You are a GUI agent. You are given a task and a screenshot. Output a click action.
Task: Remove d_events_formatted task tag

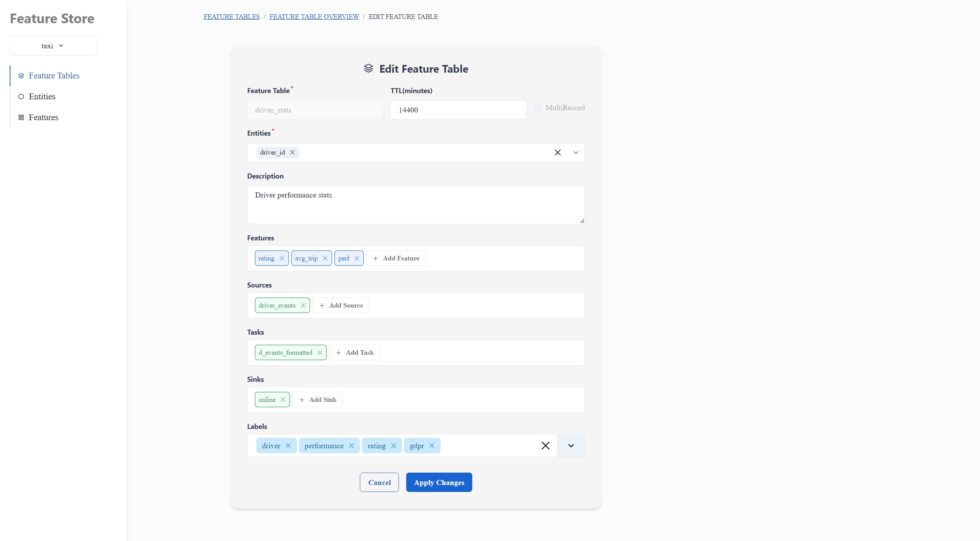(x=320, y=353)
